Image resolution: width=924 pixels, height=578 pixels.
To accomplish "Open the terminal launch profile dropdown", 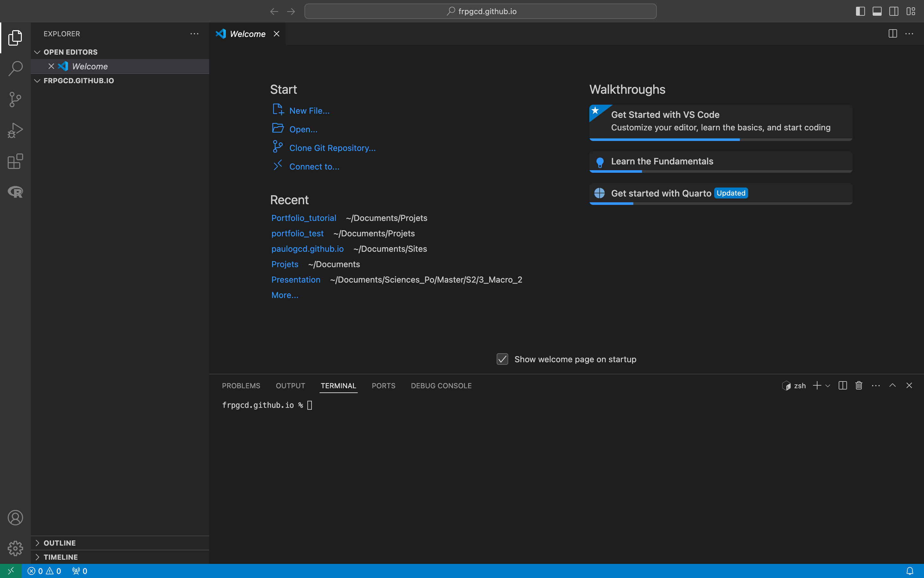I will click(828, 386).
